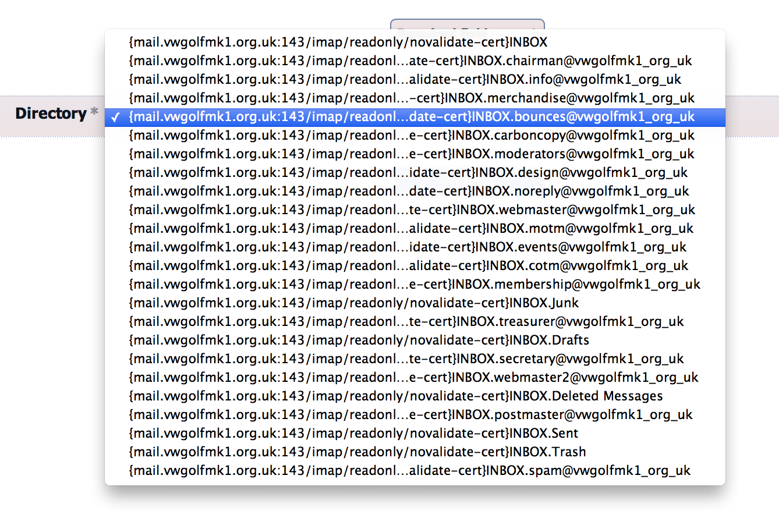The image size is (779, 532).
Task: Choose INBOX.carboncopy mailbox from list
Action: coord(412,135)
